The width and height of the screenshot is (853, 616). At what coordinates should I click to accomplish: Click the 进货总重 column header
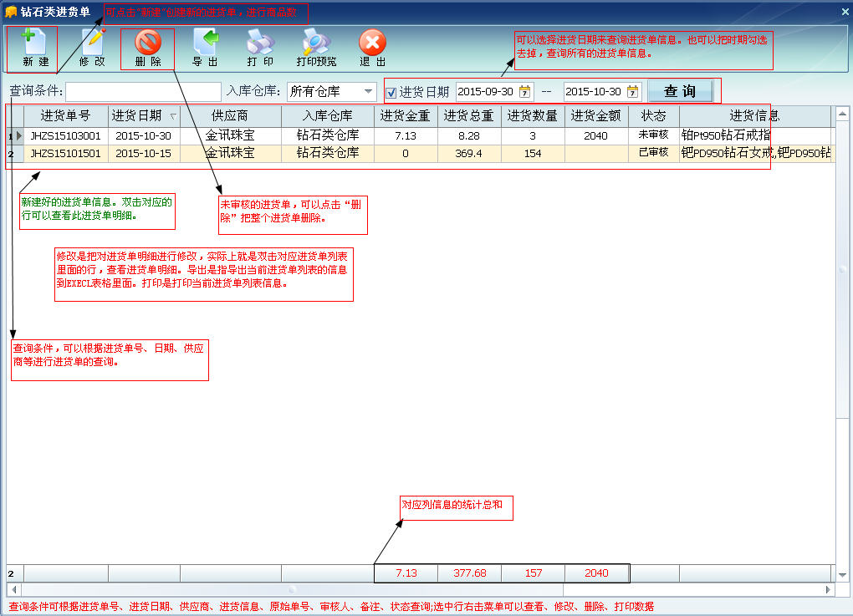coord(469,116)
